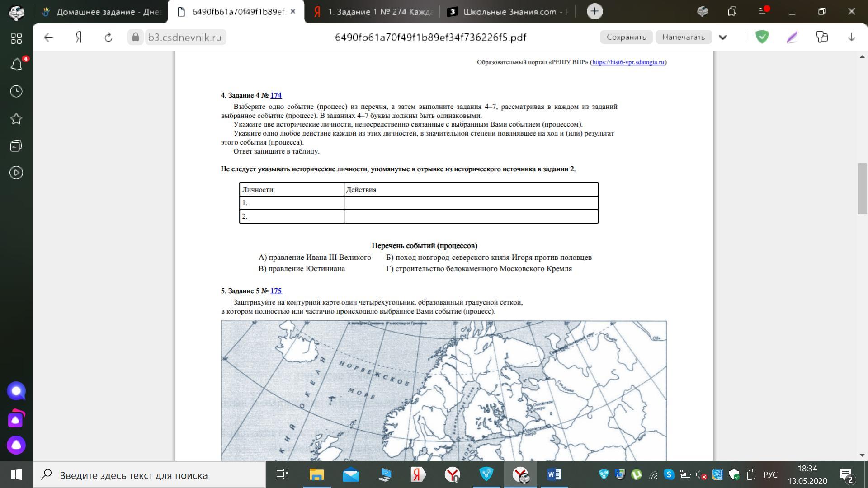Image resolution: width=868 pixels, height=488 pixels.
Task: Open browser menu with red notification dot
Action: point(763,11)
